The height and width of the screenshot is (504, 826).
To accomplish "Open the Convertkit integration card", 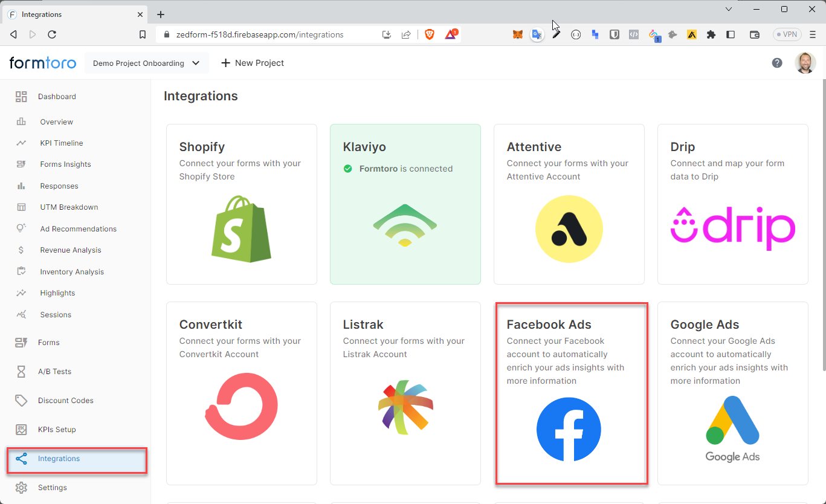I will (242, 393).
